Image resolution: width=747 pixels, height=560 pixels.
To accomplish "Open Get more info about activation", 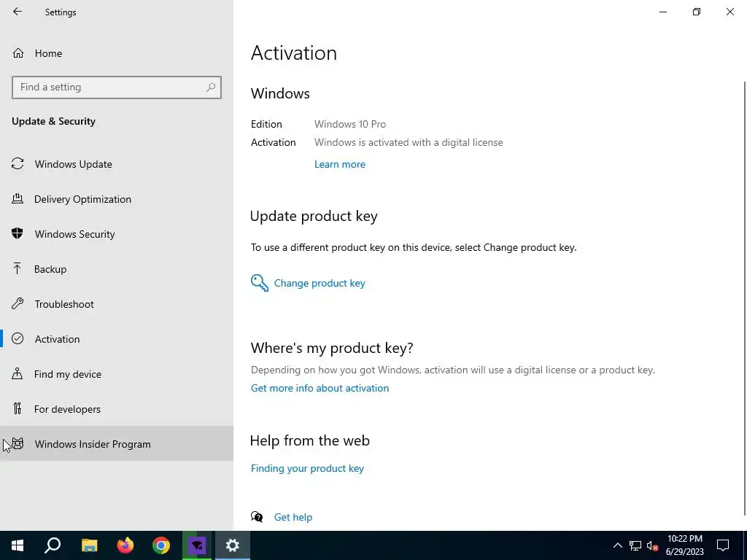I will coord(320,388).
